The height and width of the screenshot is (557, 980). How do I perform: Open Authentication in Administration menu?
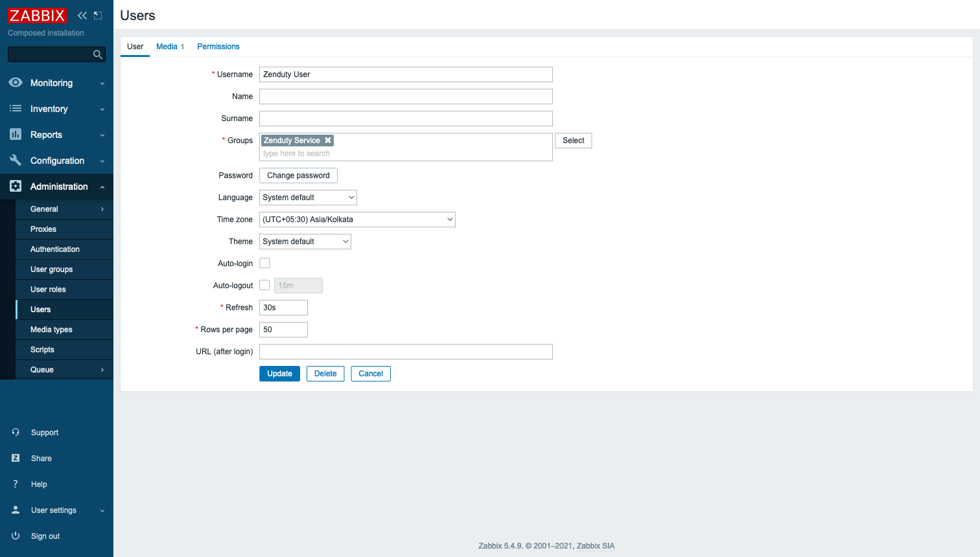(64, 249)
